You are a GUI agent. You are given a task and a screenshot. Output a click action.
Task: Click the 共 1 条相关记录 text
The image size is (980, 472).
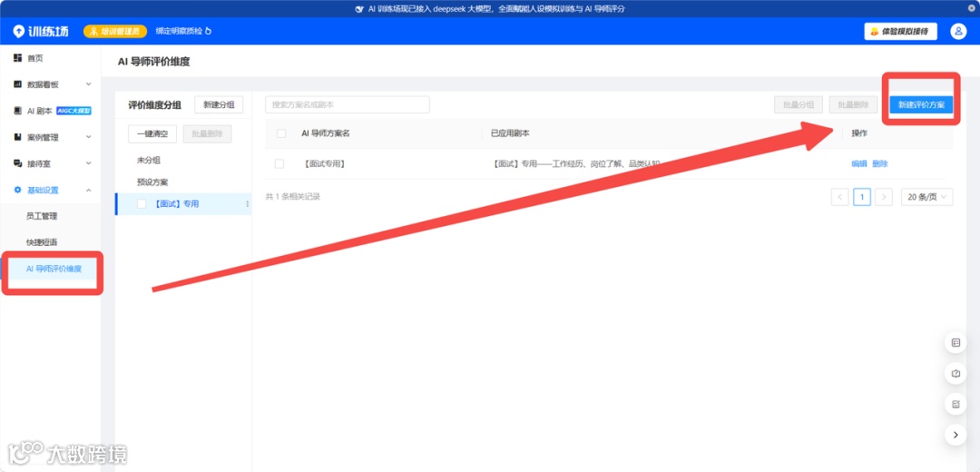(292, 197)
